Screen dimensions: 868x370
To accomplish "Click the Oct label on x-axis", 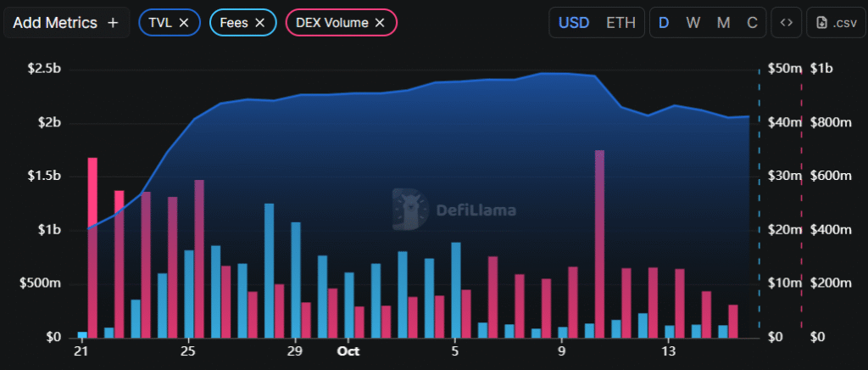I will pos(347,350).
